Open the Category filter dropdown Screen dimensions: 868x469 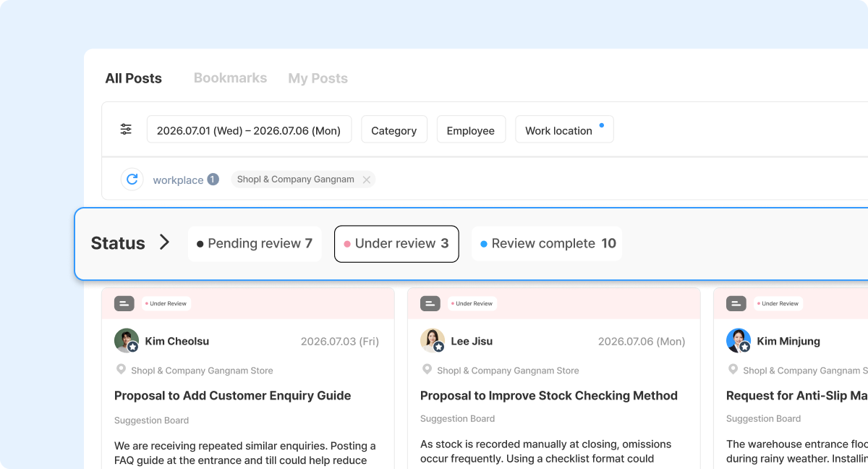click(x=394, y=130)
